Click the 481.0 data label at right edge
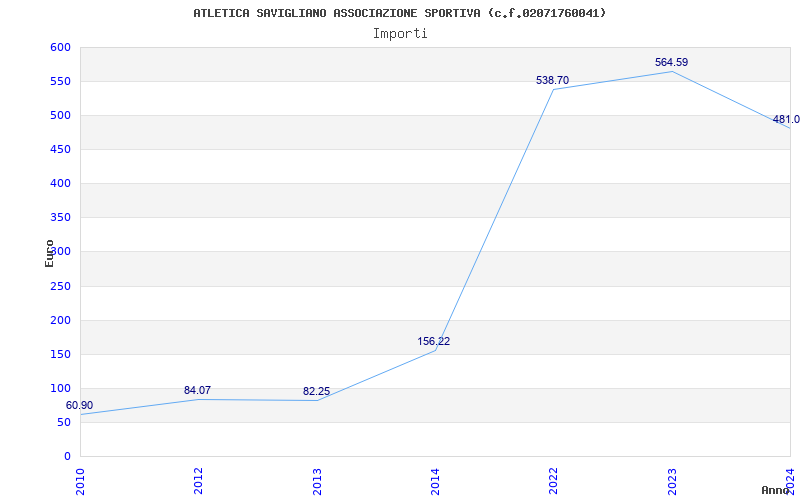The image size is (800, 500). click(x=786, y=119)
